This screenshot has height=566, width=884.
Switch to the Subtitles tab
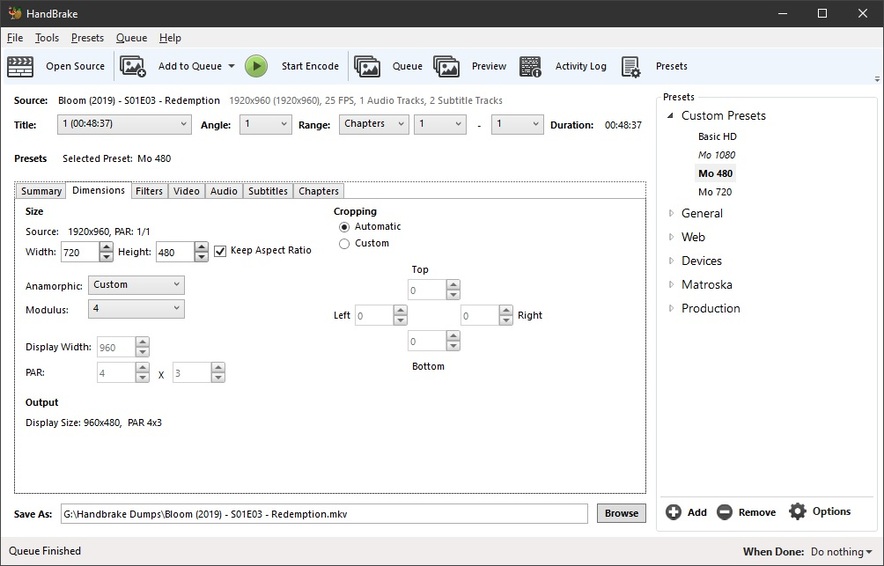[x=268, y=191]
